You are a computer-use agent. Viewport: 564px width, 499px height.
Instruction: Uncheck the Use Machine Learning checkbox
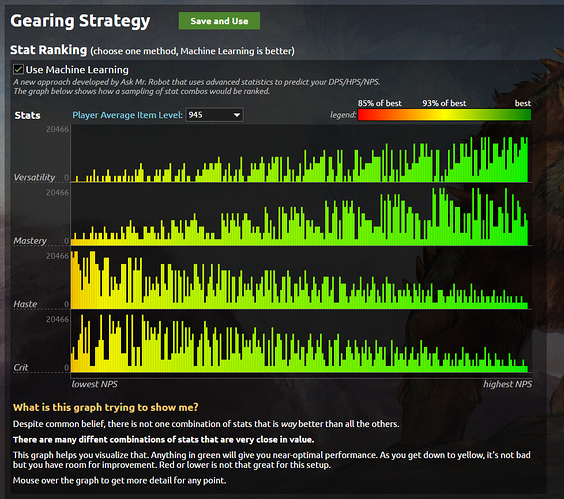coord(18,69)
